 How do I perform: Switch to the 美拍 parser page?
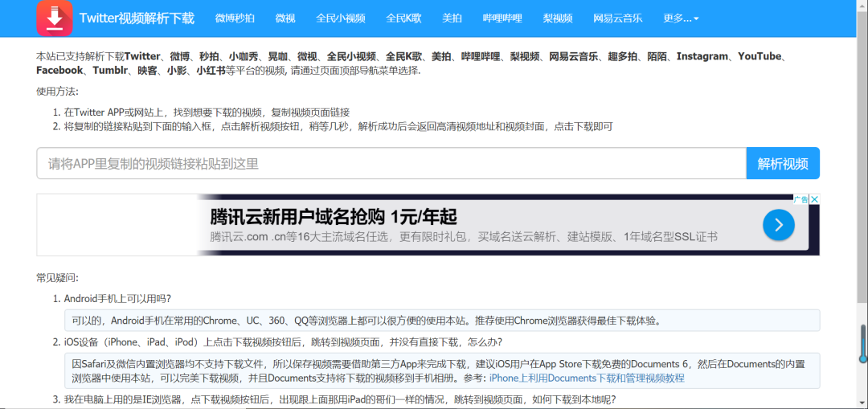point(452,18)
